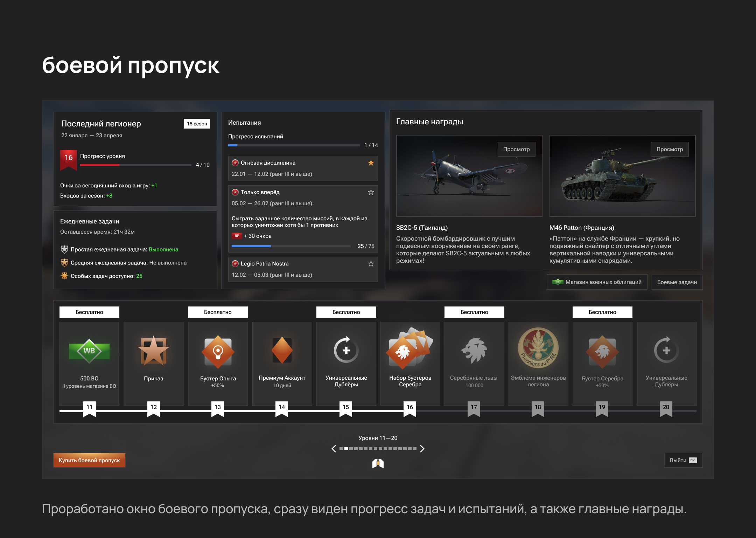Go to next levels page arrow
Image resolution: width=756 pixels, height=538 pixels.
pos(422,449)
